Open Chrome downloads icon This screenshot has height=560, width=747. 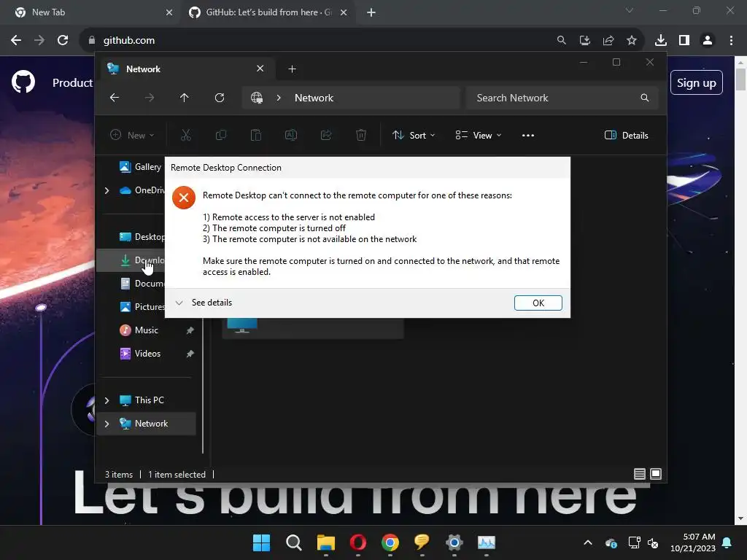coord(660,40)
